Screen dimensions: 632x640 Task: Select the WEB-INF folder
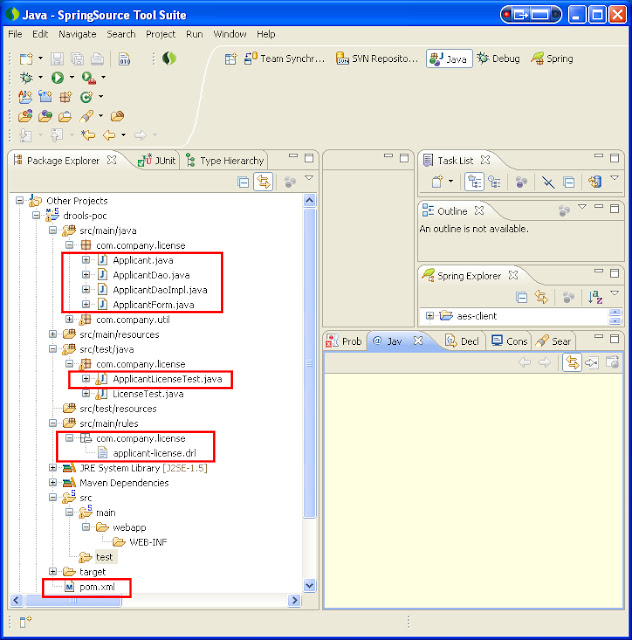(148, 542)
